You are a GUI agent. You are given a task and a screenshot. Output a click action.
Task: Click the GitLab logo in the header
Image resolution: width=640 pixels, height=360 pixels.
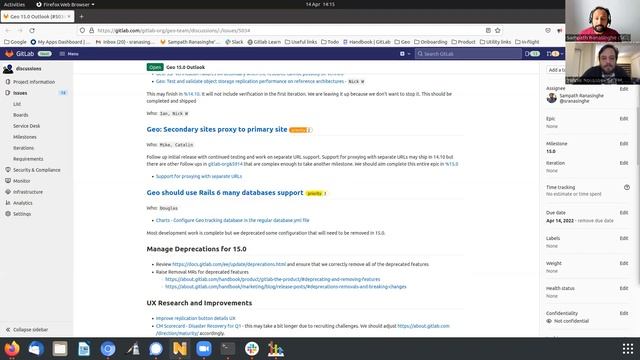click(19, 53)
